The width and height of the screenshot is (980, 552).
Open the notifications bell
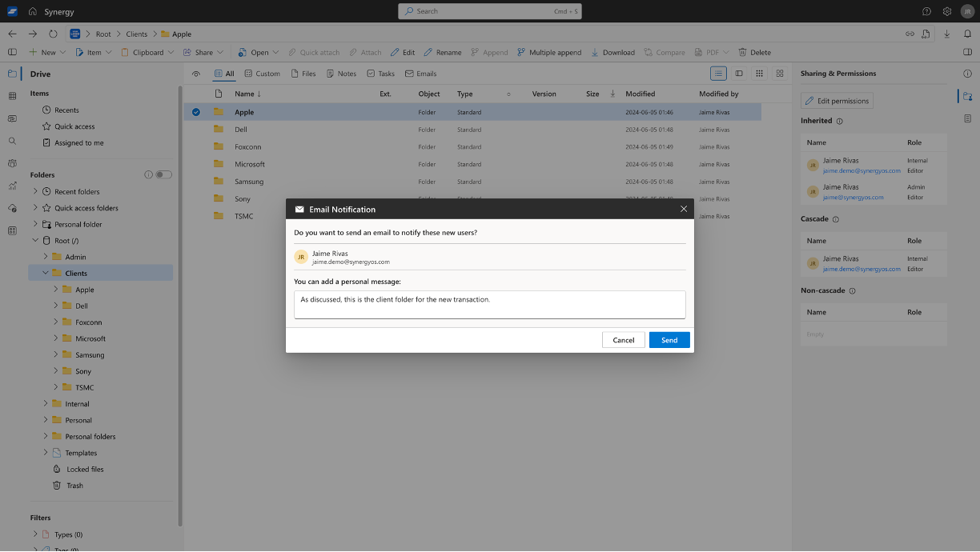tap(967, 34)
